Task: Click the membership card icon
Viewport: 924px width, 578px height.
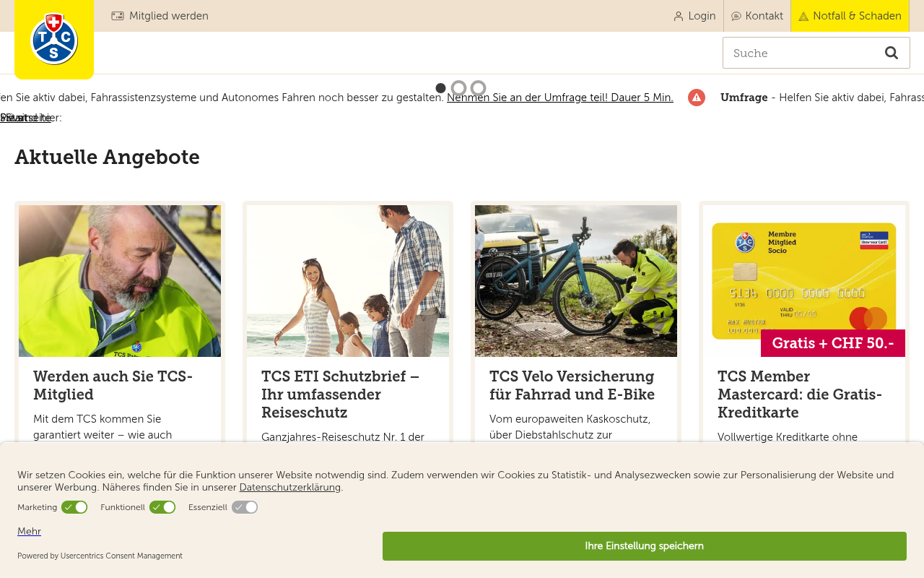Action: pyautogui.click(x=118, y=16)
